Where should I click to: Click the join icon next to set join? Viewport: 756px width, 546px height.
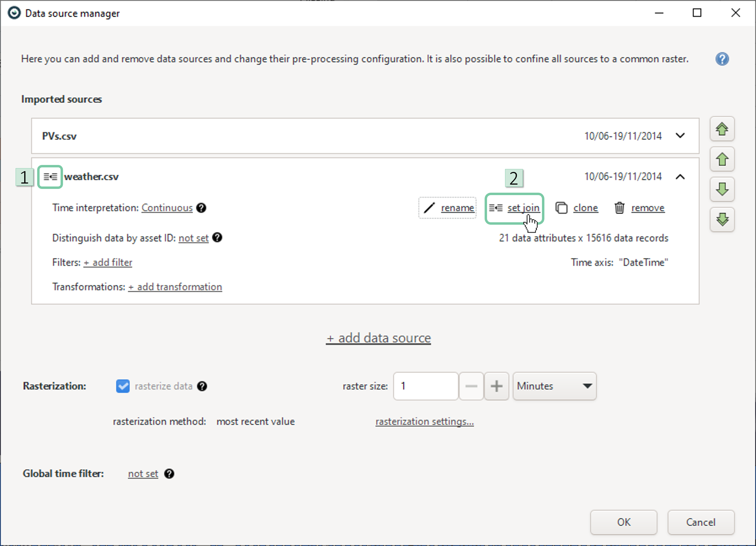click(x=496, y=208)
